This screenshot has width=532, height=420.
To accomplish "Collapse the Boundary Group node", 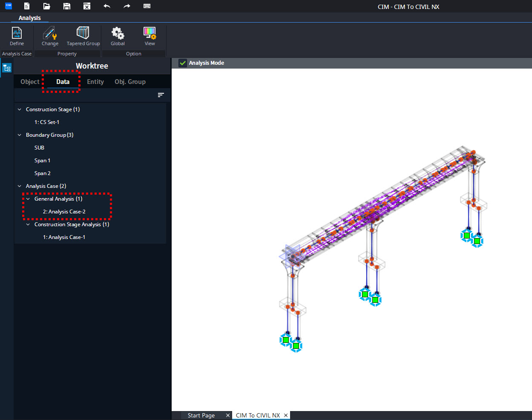I will 19,135.
